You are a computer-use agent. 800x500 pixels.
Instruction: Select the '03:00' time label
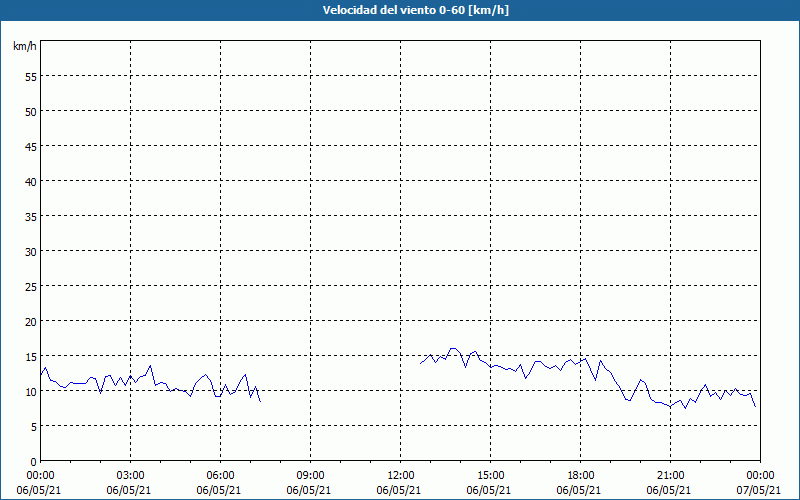(131, 476)
